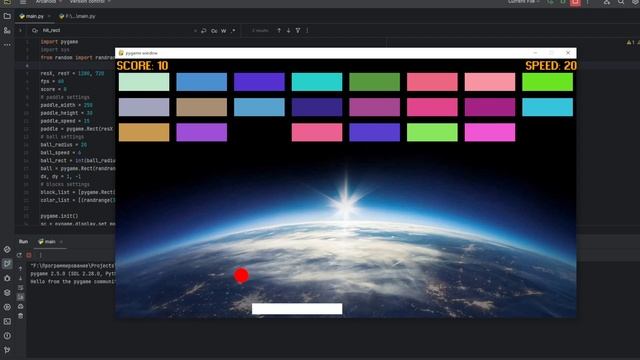Open filter search results options
The height and width of the screenshot is (360, 640).
click(298, 31)
